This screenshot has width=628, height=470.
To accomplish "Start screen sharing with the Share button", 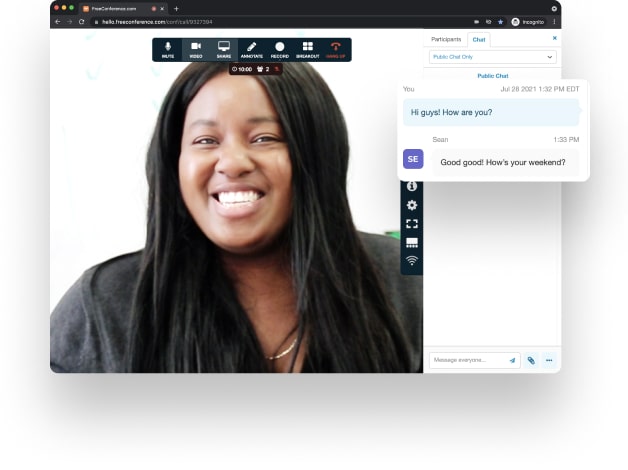I will [223, 50].
